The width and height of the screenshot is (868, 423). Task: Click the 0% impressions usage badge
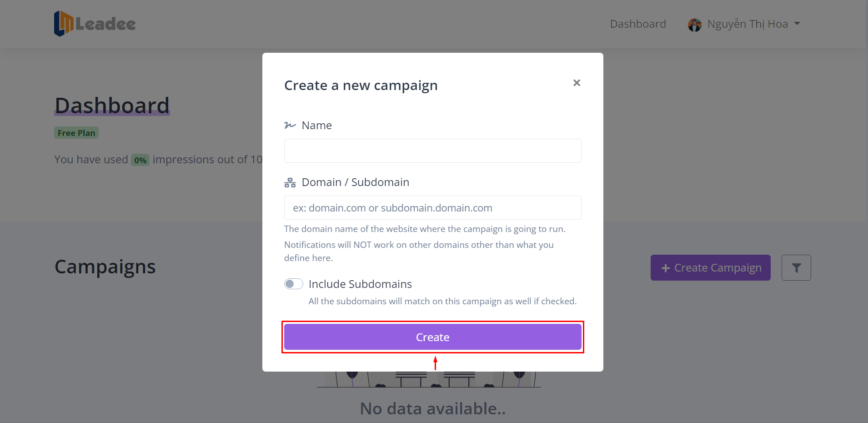tap(140, 160)
